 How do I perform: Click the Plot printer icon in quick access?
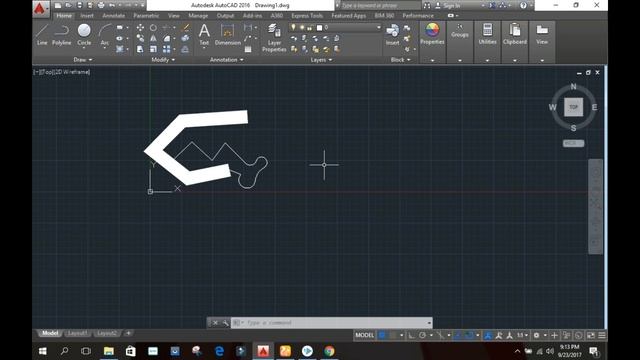(x=101, y=5)
